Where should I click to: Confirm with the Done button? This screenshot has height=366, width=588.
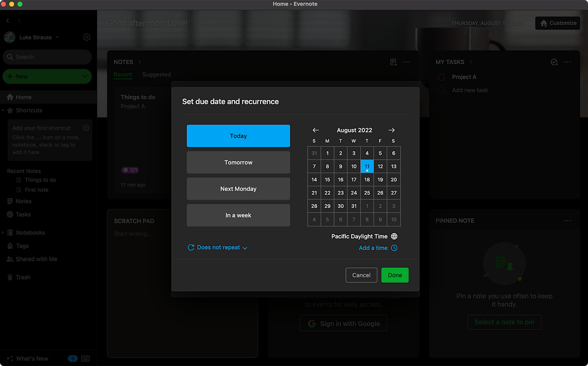395,275
